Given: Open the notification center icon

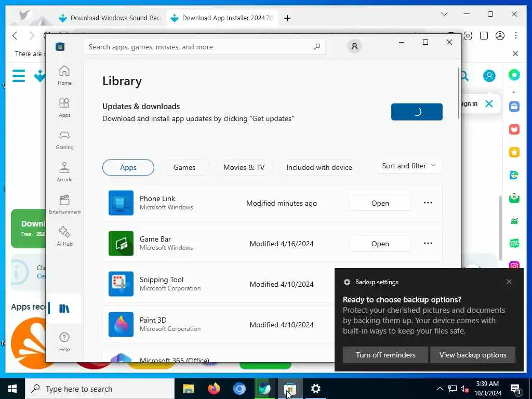Looking at the screenshot, I should [x=515, y=389].
